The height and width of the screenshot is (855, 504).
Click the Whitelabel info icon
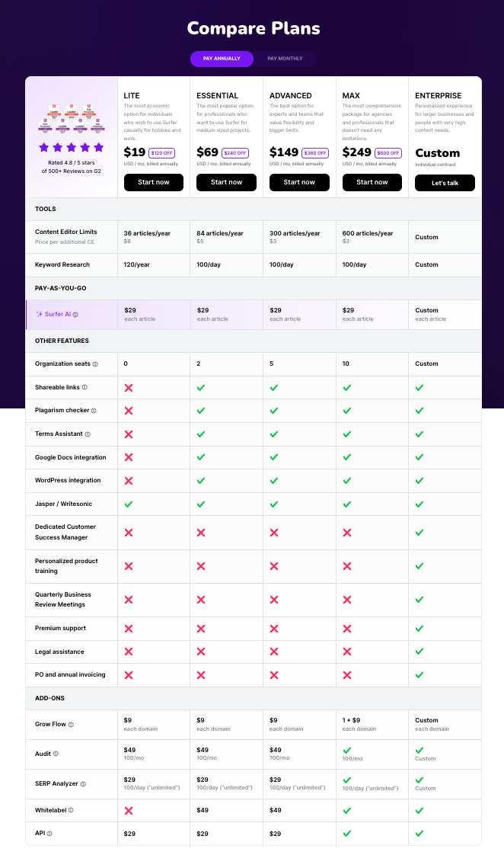pyautogui.click(x=72, y=810)
